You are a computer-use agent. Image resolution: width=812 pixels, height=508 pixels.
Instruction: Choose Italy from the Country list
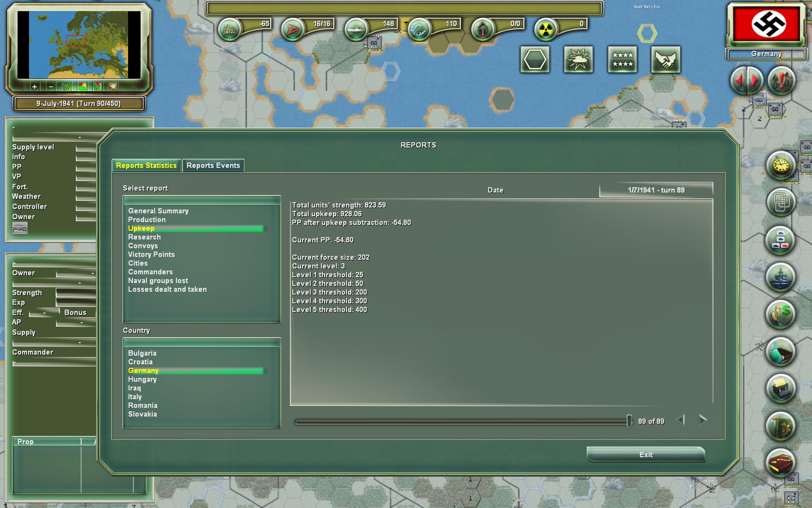[135, 396]
